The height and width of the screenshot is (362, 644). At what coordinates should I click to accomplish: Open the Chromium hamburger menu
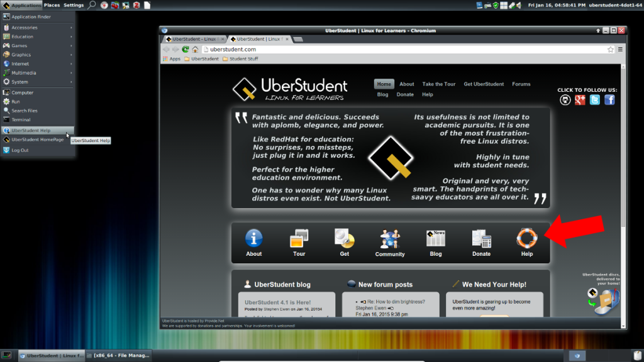[x=620, y=49]
